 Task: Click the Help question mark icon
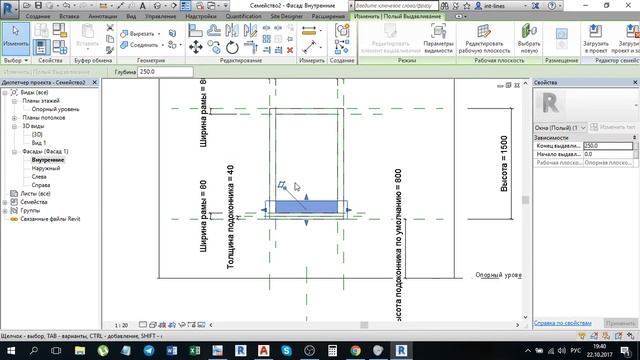[551, 6]
